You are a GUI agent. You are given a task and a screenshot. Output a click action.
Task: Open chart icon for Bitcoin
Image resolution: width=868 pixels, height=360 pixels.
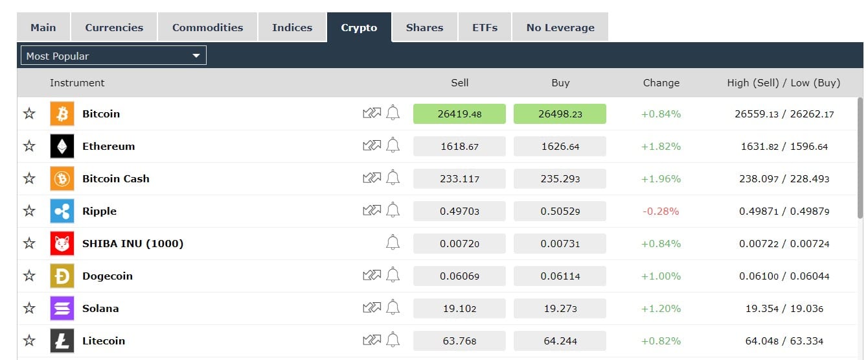(x=372, y=114)
